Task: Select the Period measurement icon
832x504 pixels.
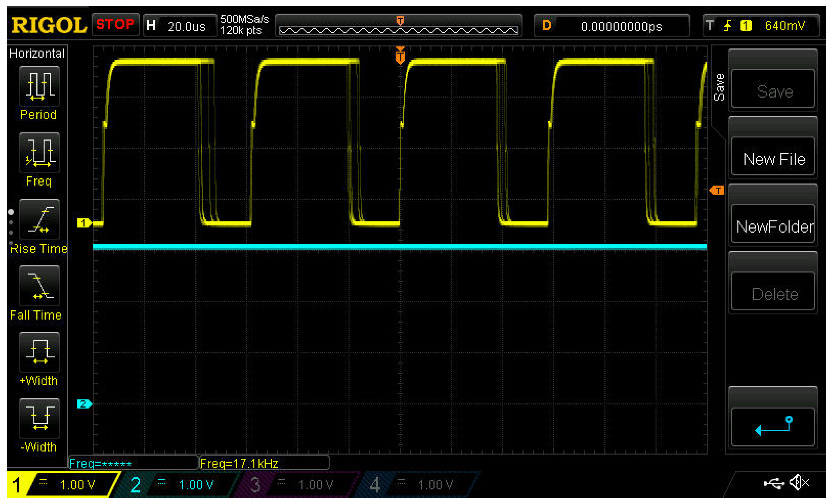Action: (40, 86)
